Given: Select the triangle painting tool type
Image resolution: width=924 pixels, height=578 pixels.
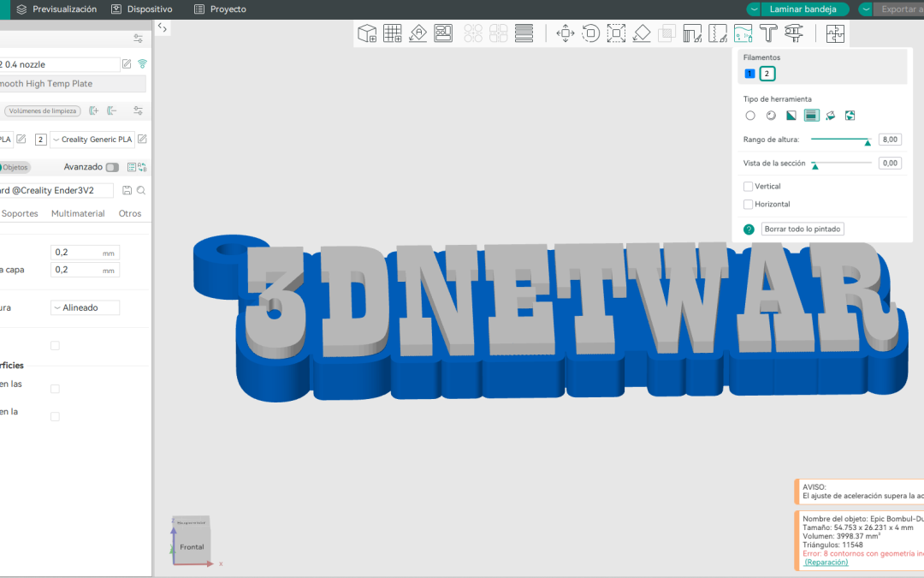Looking at the screenshot, I should click(x=791, y=116).
